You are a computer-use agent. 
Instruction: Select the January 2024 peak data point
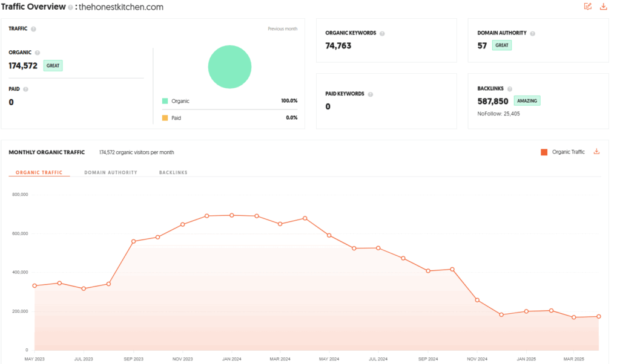pyautogui.click(x=232, y=215)
